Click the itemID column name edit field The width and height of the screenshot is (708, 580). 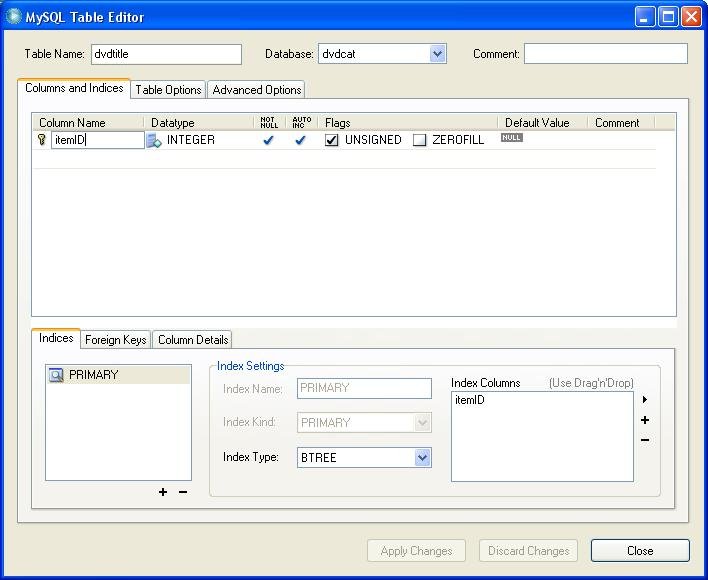(98, 140)
